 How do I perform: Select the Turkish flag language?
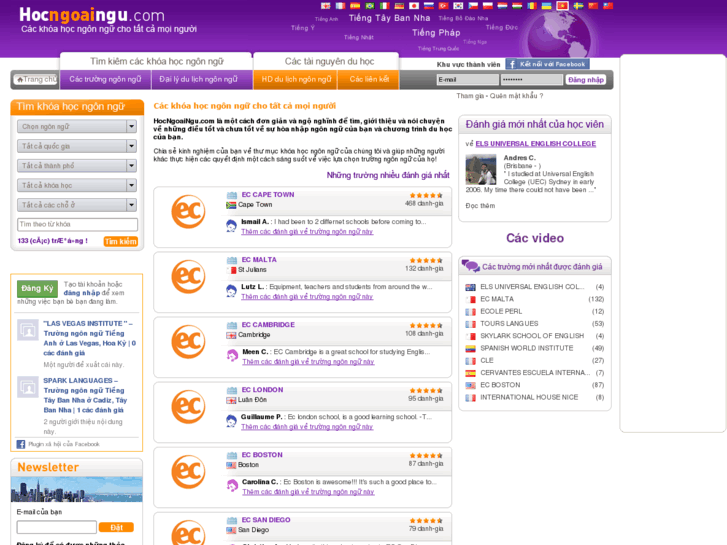444,6
